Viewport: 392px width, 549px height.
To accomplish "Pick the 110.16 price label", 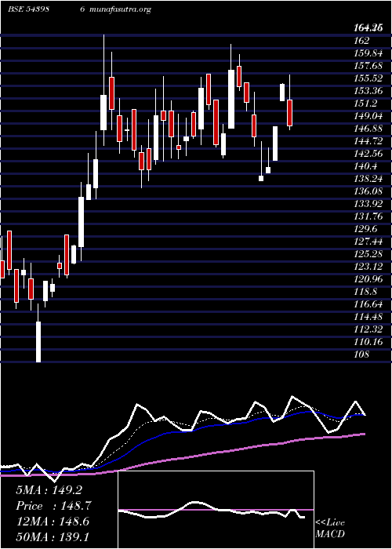I will (x=368, y=342).
